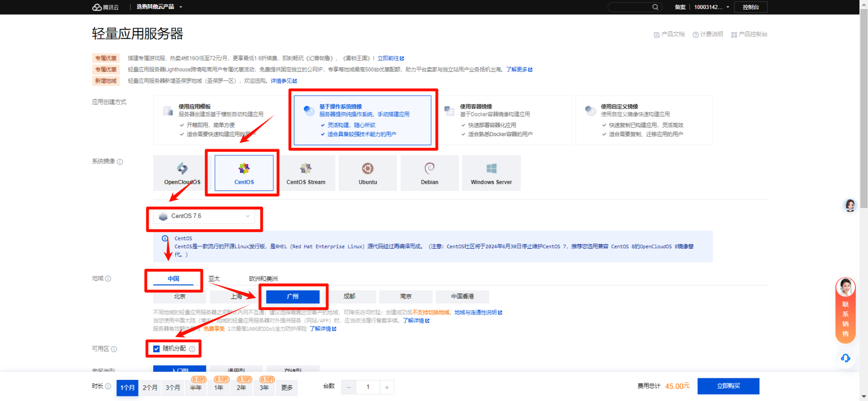The image size is (868, 401).
Task: Select the 上海 region
Action: coord(236,296)
